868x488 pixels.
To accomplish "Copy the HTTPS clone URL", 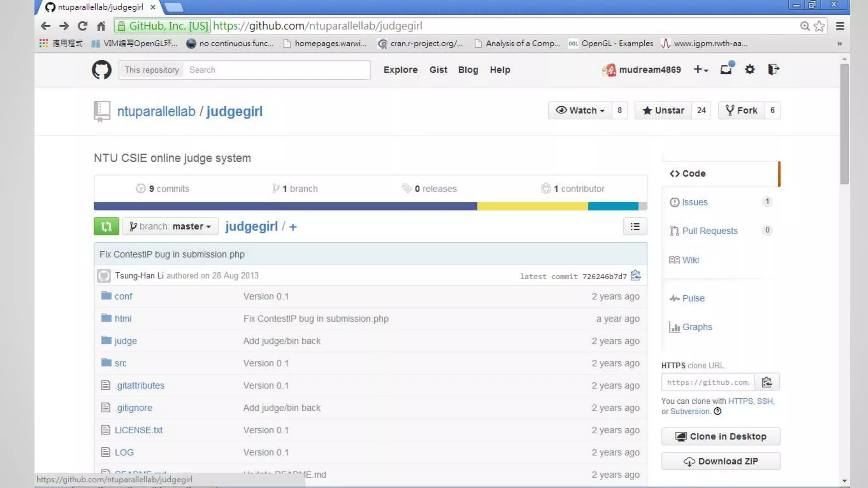I will coord(767,382).
